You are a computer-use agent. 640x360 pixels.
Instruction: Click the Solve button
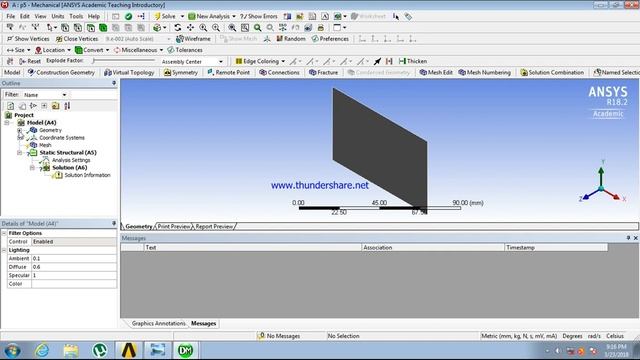pos(165,16)
